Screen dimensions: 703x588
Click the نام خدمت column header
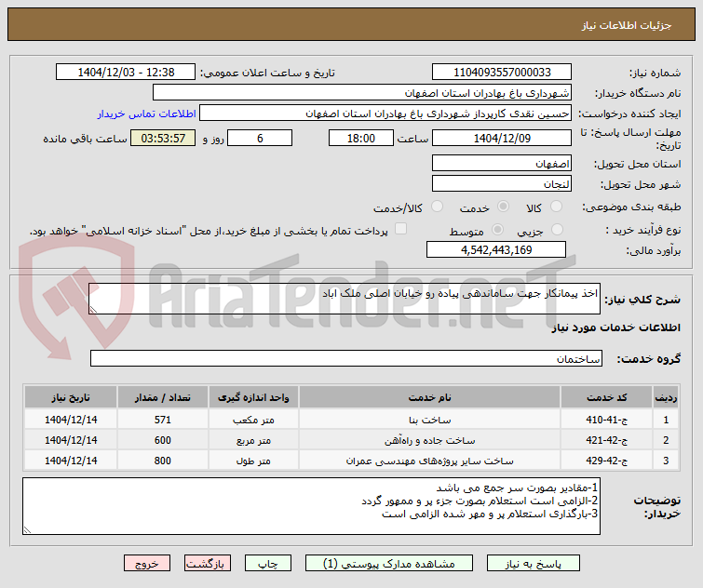coord(429,397)
